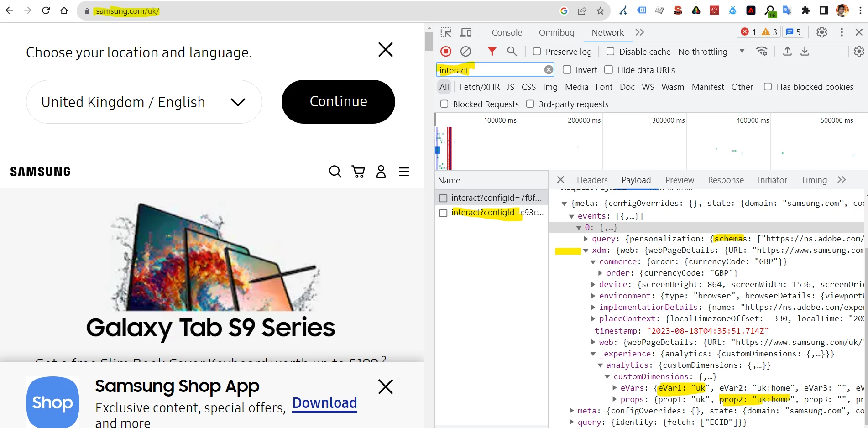Import HAR file with upload arrow
The width and height of the screenshot is (868, 428).
(x=787, y=52)
